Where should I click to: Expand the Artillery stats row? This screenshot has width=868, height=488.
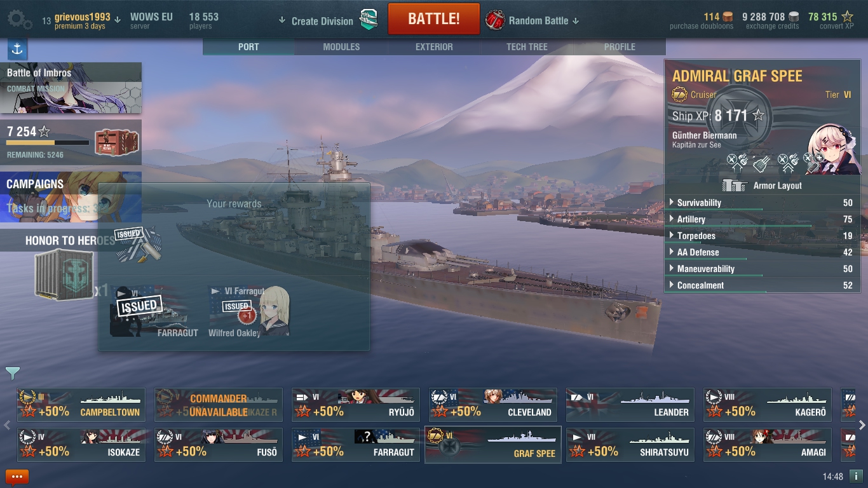[x=761, y=219]
